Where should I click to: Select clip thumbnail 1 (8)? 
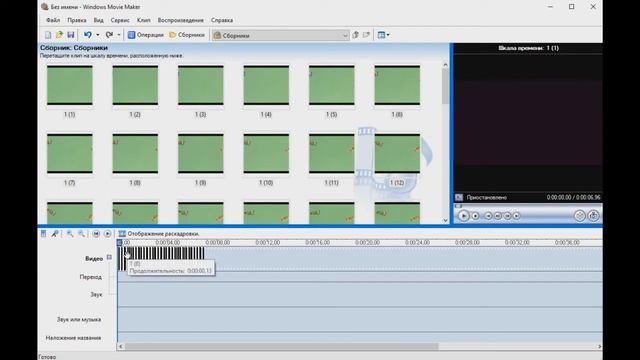[135, 153]
